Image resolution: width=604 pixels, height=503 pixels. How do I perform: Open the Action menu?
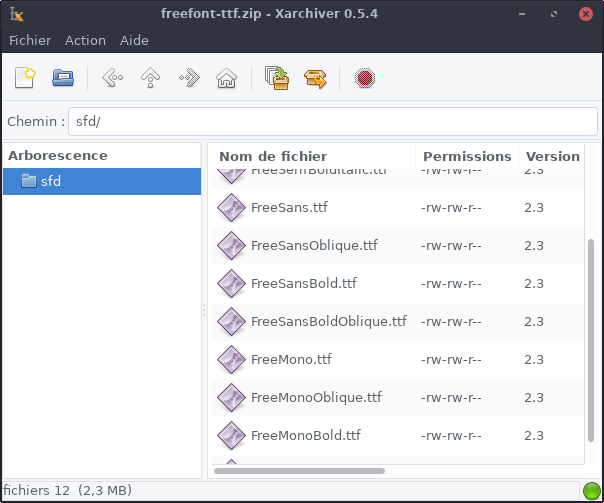coord(85,40)
